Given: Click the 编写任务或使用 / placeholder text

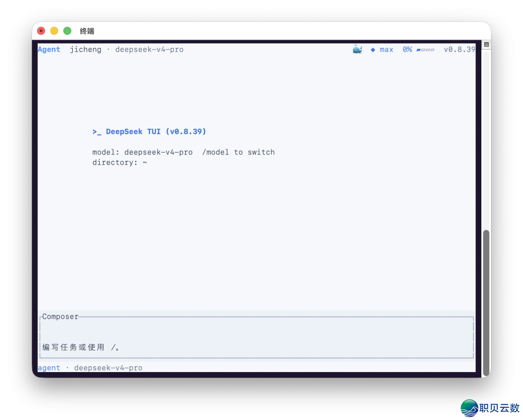Looking at the screenshot, I should [x=81, y=347].
